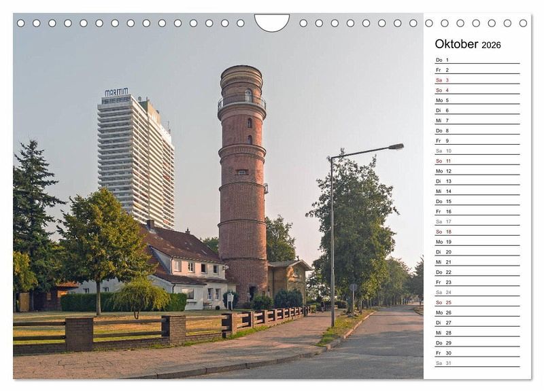Viewport: 544px width, 392px height.
Task: Select the date row Sa 24
Action: tap(477, 292)
